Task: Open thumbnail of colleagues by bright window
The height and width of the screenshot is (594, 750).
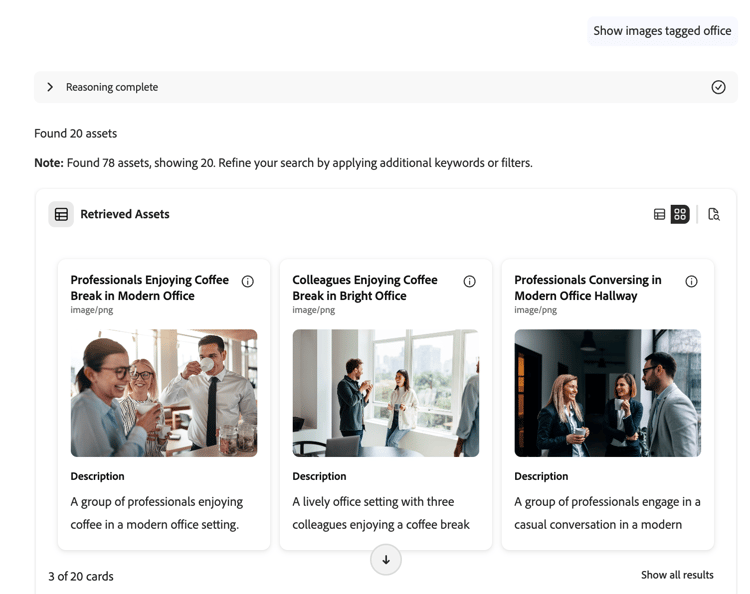Action: click(x=386, y=393)
